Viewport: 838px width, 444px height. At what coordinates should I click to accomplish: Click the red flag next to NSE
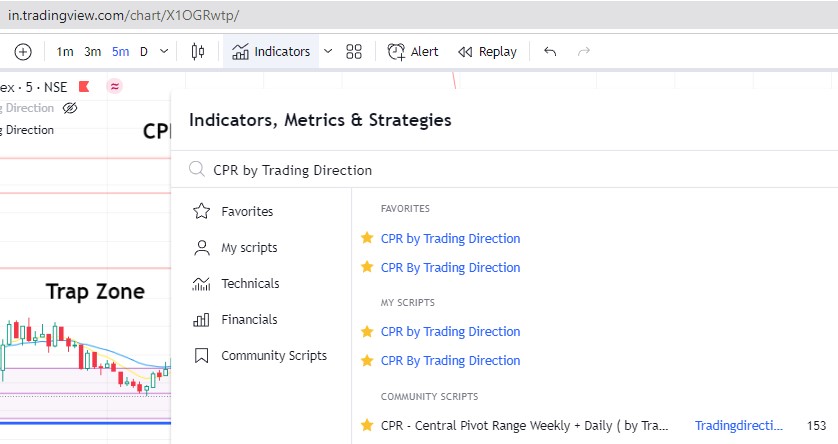[84, 86]
